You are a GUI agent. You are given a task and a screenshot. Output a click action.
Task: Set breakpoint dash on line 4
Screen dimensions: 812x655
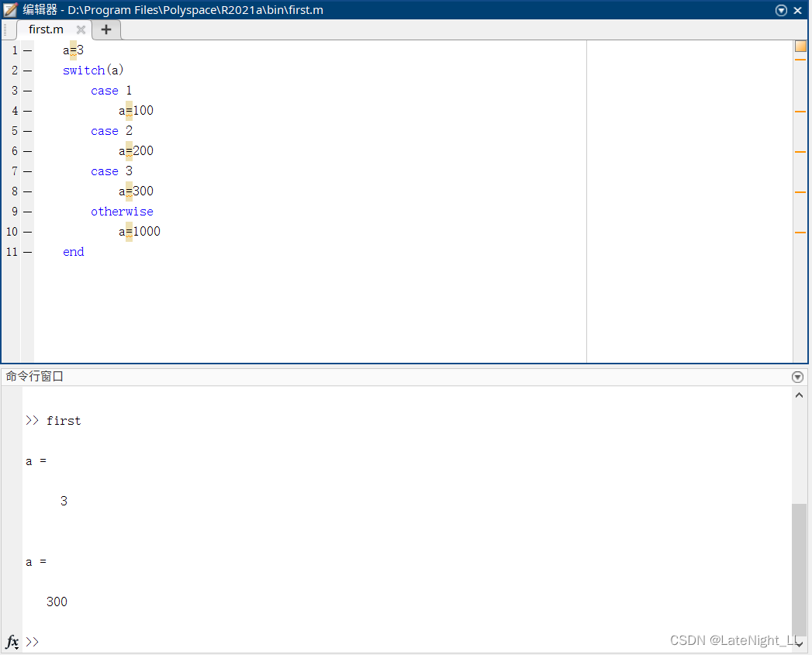tap(27, 112)
